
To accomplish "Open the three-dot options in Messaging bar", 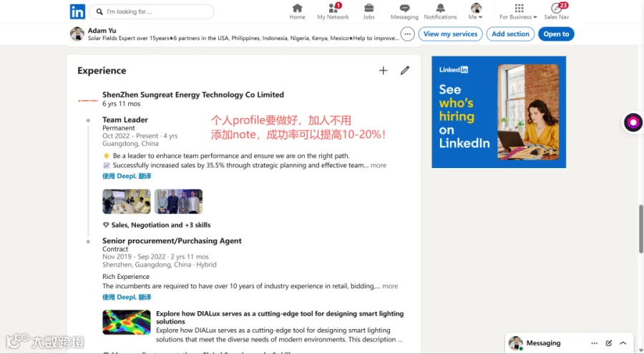I will (595, 343).
